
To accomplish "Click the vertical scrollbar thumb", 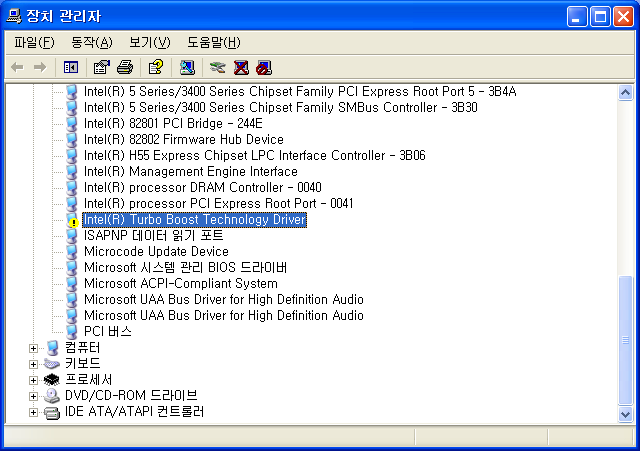I will click(625, 340).
